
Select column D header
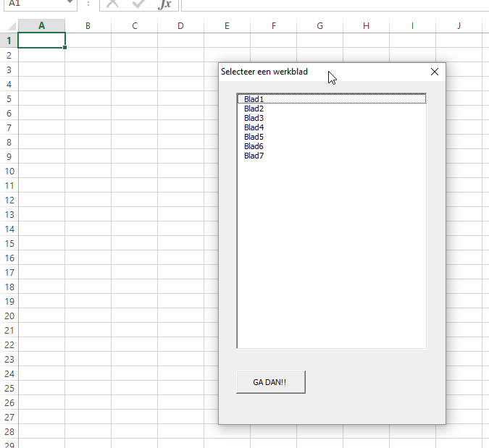(x=180, y=26)
